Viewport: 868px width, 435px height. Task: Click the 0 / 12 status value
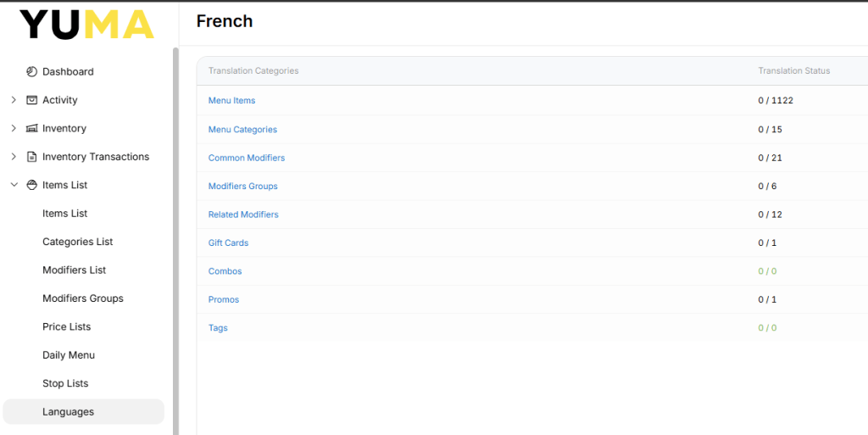pyautogui.click(x=770, y=215)
